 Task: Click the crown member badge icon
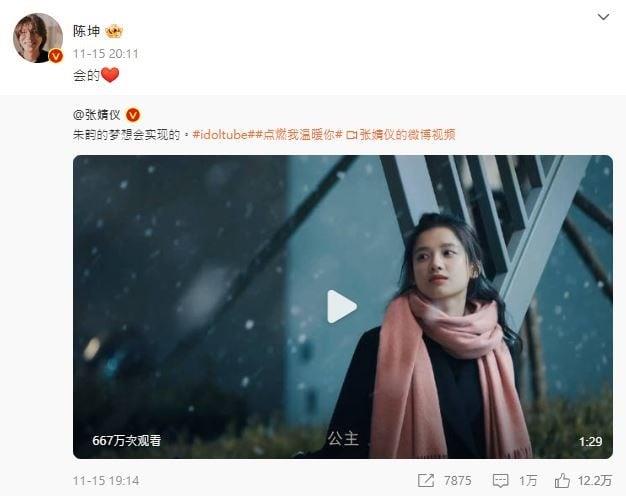click(114, 31)
